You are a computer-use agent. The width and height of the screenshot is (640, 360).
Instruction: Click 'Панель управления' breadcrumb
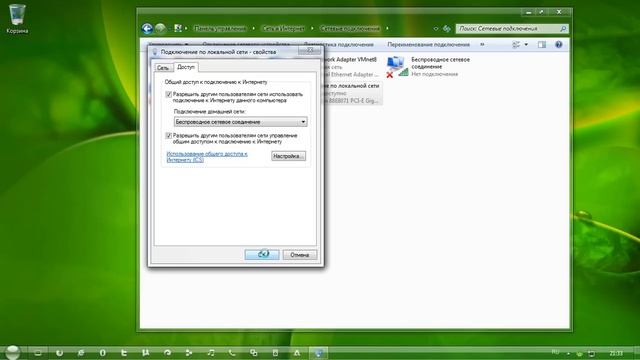click(220, 28)
